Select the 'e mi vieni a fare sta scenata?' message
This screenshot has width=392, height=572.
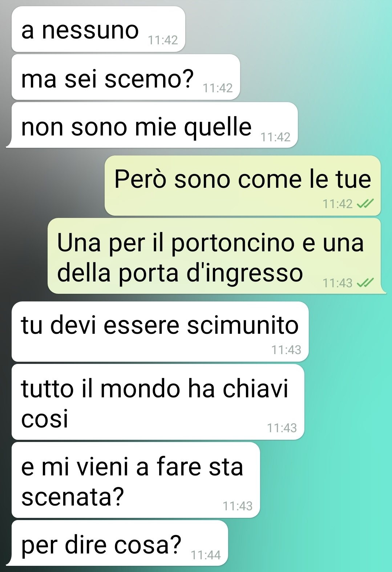136,480
